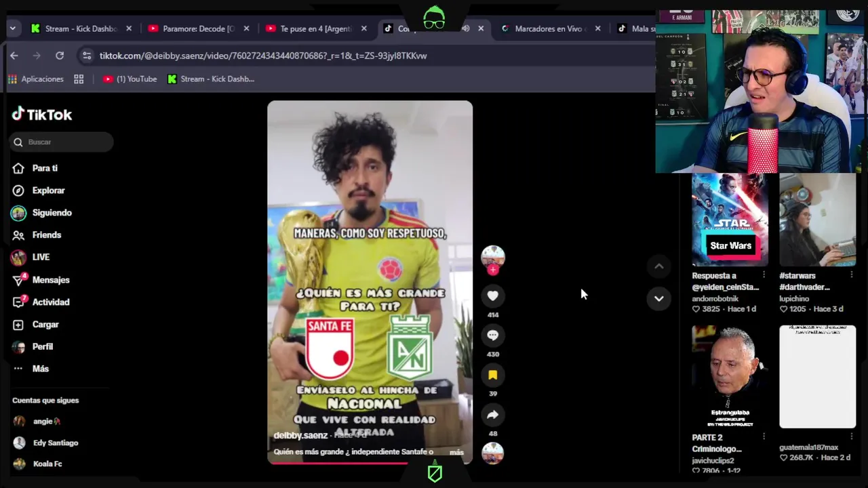The height and width of the screenshot is (488, 868).
Task: Click the Cargar plus icon
Action: [x=18, y=325]
